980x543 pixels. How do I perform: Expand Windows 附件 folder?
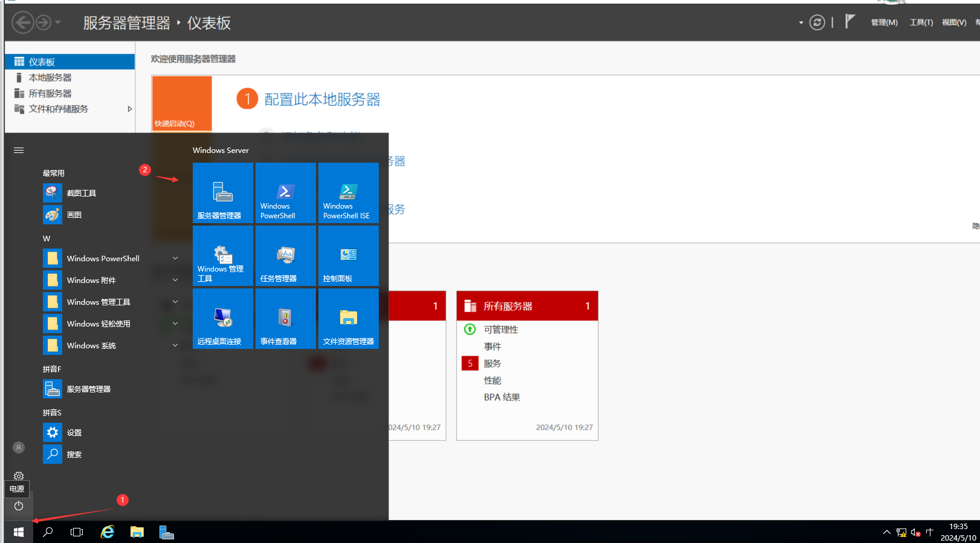[x=175, y=280]
